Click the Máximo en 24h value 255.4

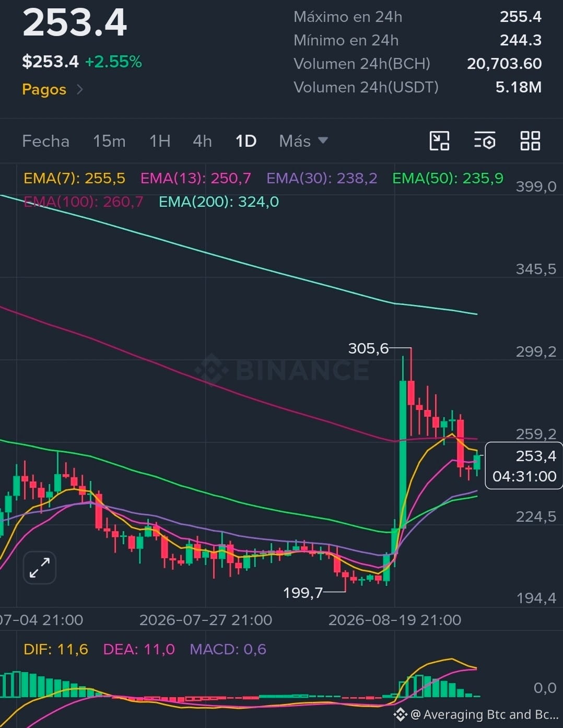521,17
